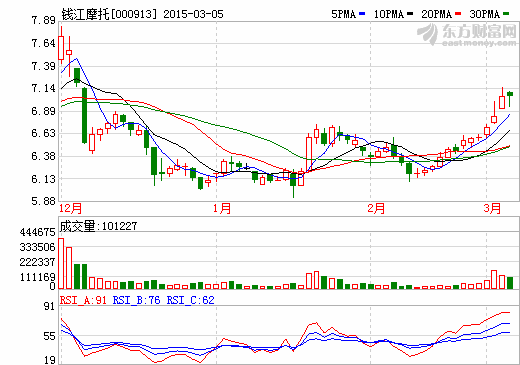Click the 7.89 price axis label
This screenshot has width=520, height=365.
tap(43, 21)
